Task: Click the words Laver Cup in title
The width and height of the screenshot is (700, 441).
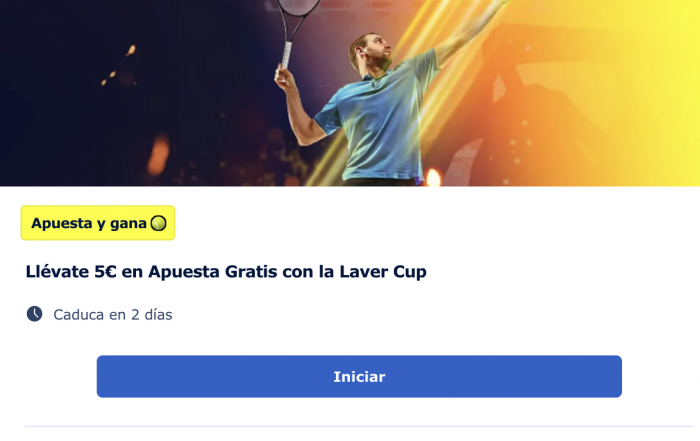Action: pyautogui.click(x=383, y=271)
